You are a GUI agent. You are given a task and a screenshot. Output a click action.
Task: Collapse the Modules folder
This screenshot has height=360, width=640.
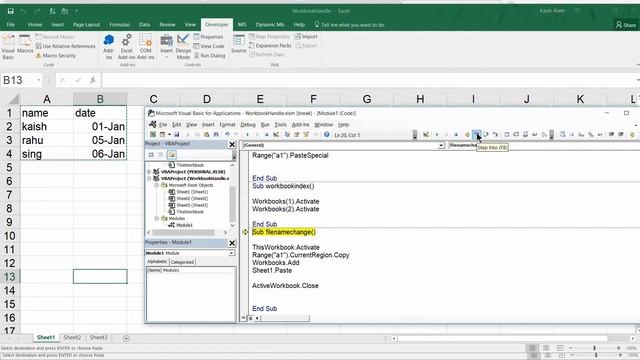tap(156, 219)
